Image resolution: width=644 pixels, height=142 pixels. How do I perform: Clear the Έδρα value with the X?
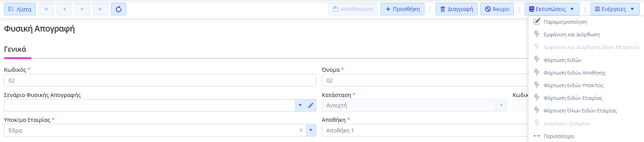301,131
